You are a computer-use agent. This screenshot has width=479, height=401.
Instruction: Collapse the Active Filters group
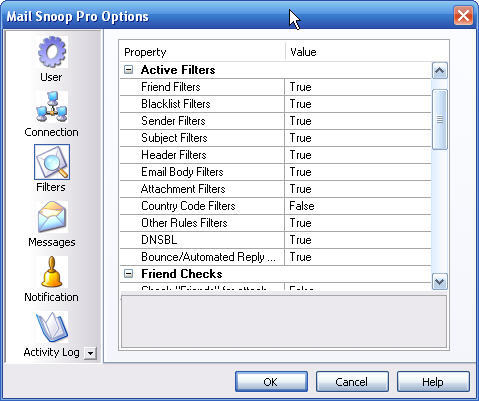point(128,70)
